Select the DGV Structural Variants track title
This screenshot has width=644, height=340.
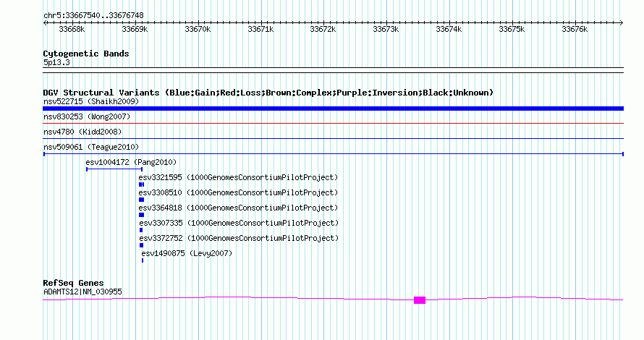pos(268,93)
